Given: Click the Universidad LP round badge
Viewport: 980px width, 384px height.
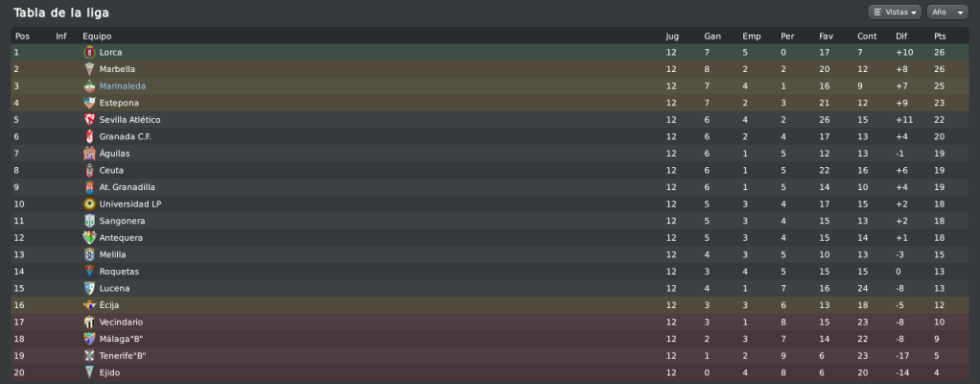Looking at the screenshot, I should pos(90,204).
